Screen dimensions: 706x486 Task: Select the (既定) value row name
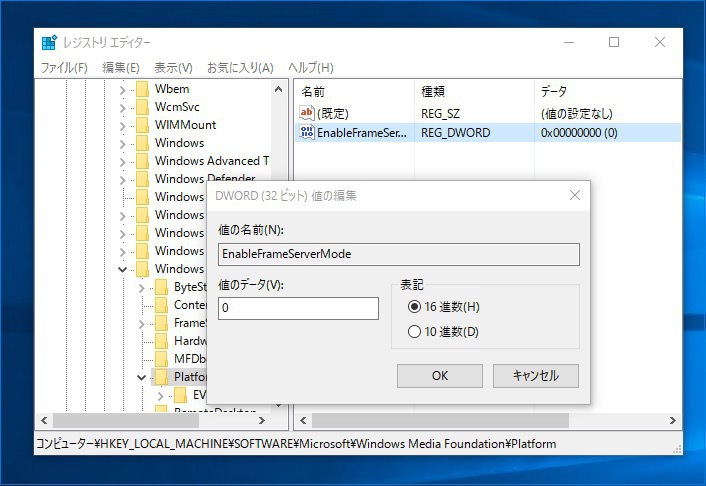(x=333, y=114)
